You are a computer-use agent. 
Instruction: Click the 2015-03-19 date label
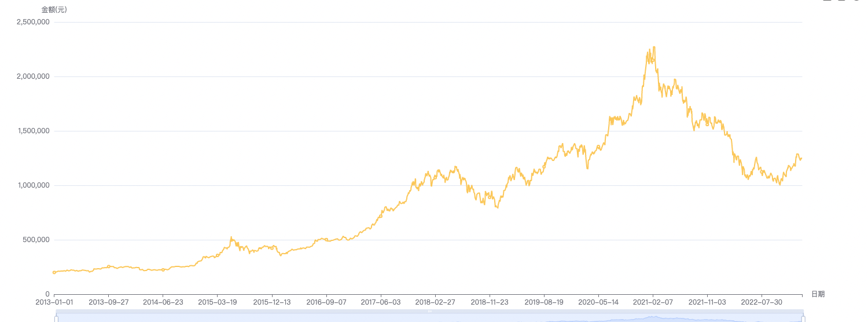pyautogui.click(x=218, y=302)
